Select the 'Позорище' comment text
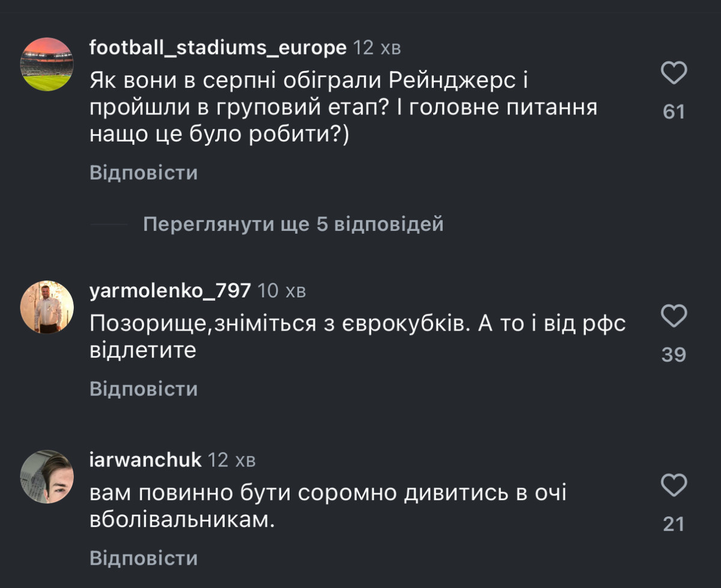721x588 pixels. tap(357, 336)
